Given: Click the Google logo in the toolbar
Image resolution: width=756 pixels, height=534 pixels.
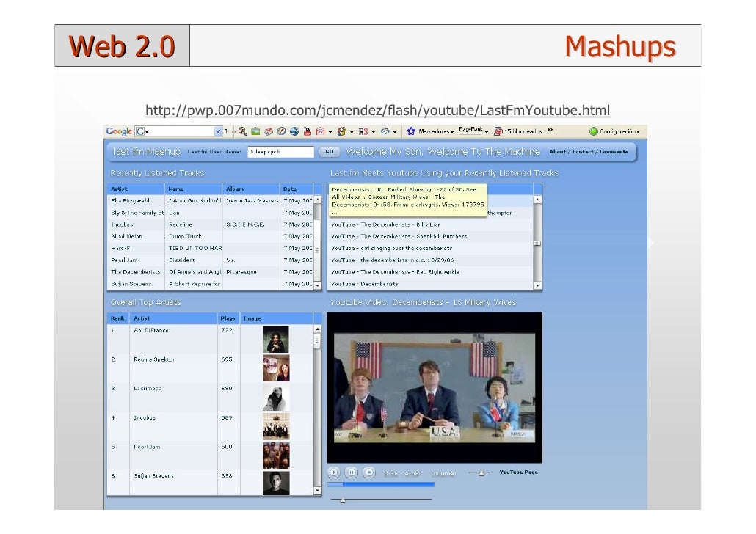Looking at the screenshot, I should (119, 131).
